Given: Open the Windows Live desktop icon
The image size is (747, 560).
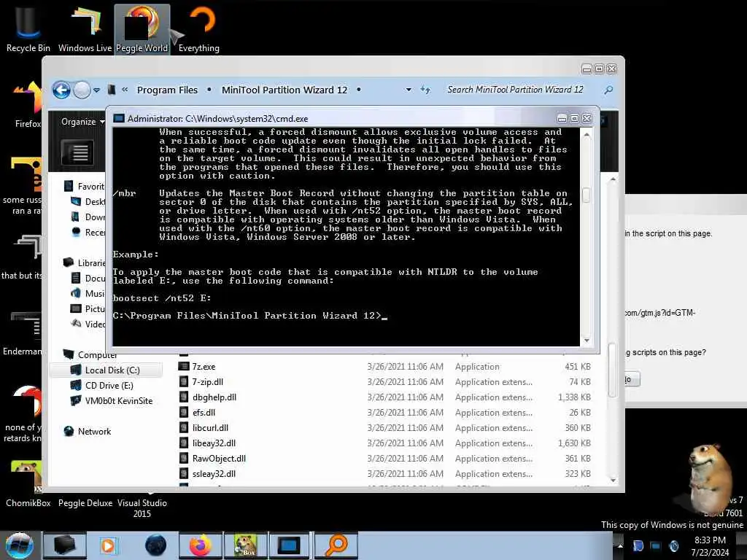Looking at the screenshot, I should pyautogui.click(x=85, y=28).
